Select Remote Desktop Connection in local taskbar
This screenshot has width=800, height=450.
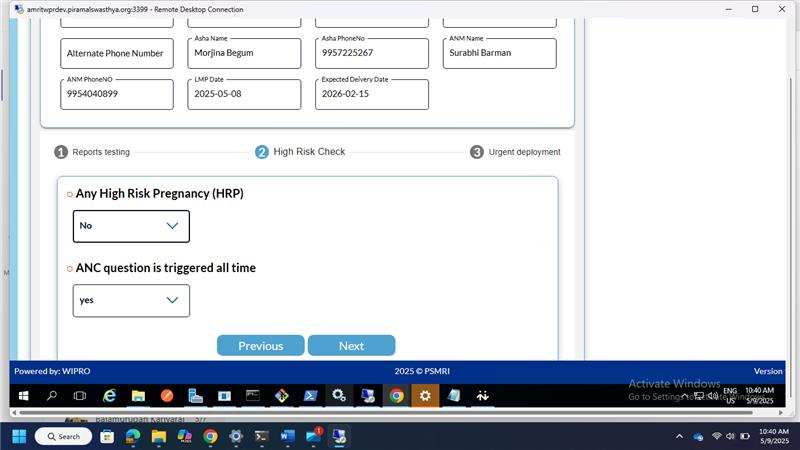pos(339,437)
